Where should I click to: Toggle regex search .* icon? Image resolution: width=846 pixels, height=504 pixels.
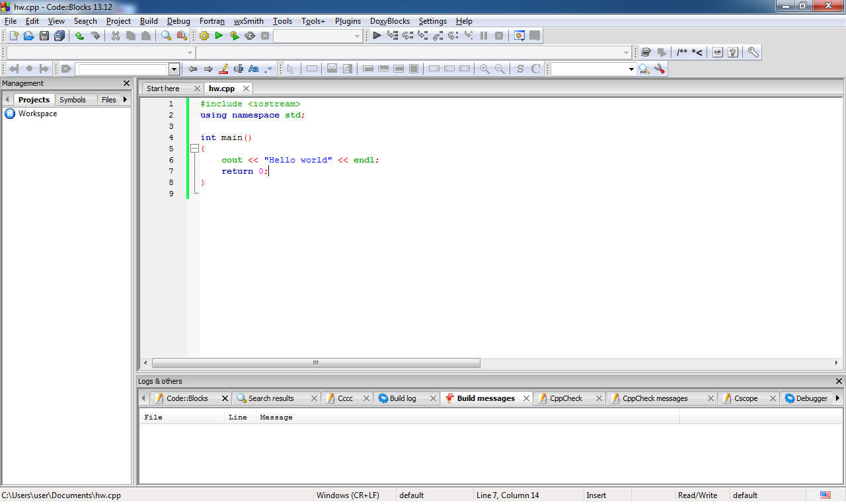pos(268,69)
